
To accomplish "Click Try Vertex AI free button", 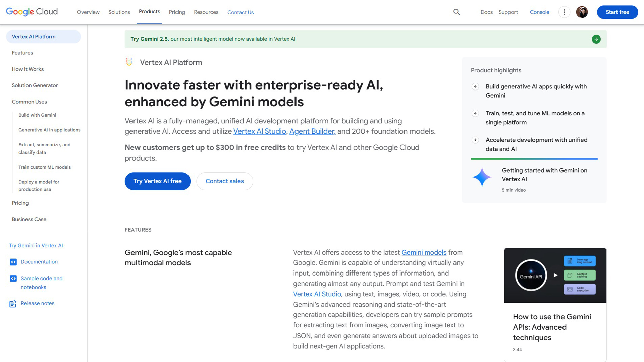I will (158, 181).
